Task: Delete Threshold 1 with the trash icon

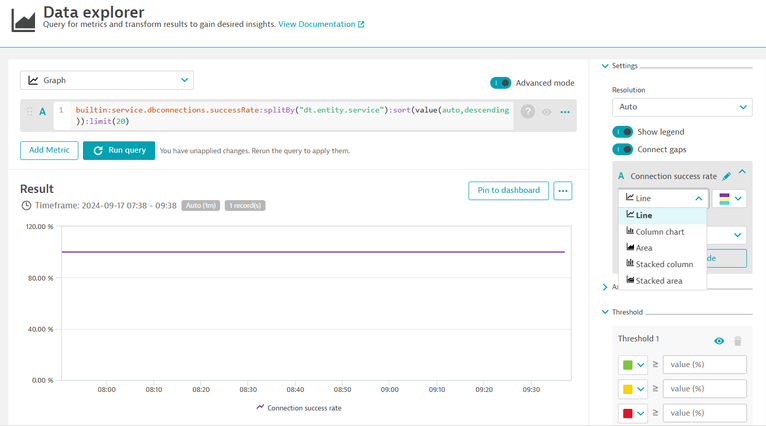Action: [738, 341]
